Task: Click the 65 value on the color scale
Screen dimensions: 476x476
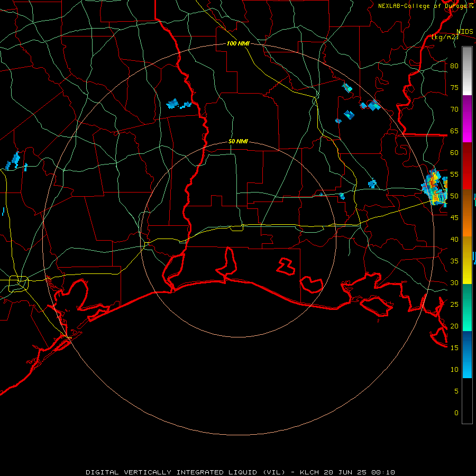Action: click(x=454, y=131)
